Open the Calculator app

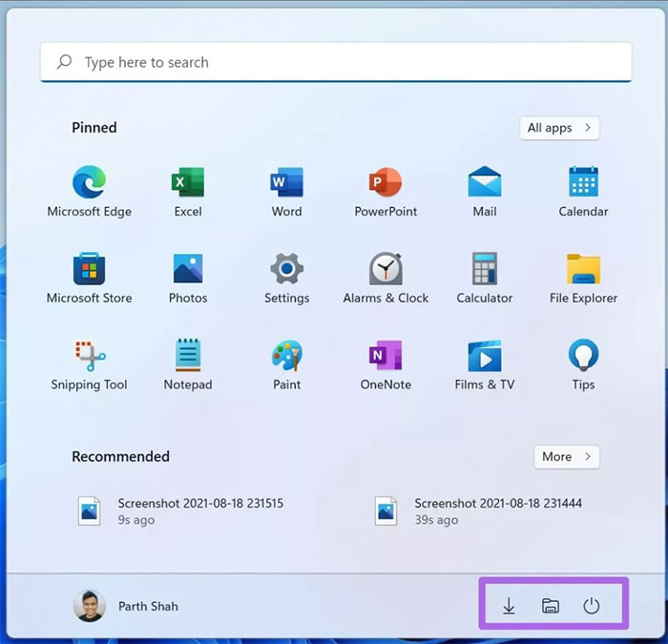click(x=485, y=269)
